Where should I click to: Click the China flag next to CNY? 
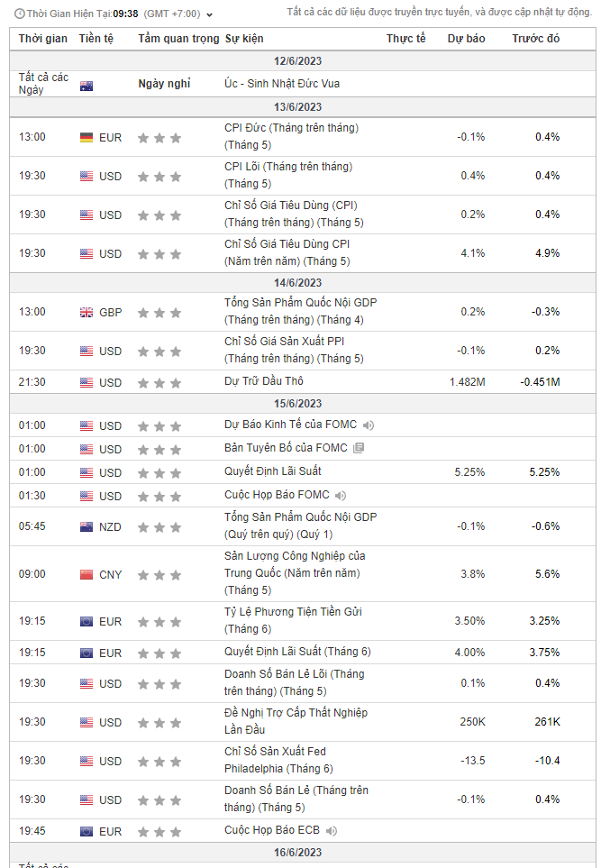(x=87, y=575)
